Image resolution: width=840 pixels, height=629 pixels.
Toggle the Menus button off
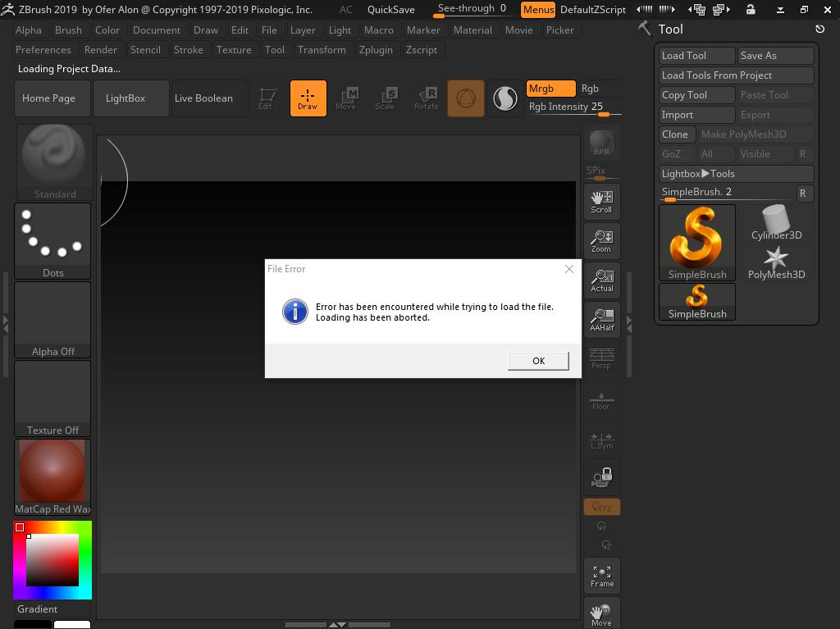pos(538,10)
